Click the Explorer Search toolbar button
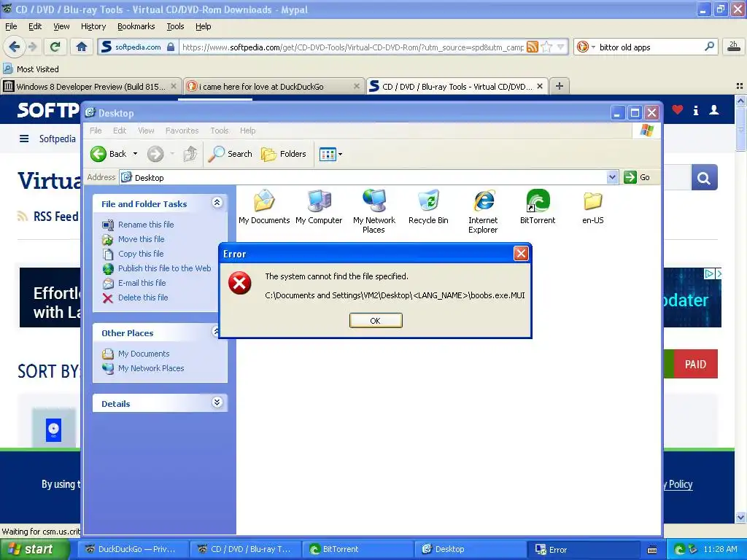The width and height of the screenshot is (747, 560). (x=231, y=154)
